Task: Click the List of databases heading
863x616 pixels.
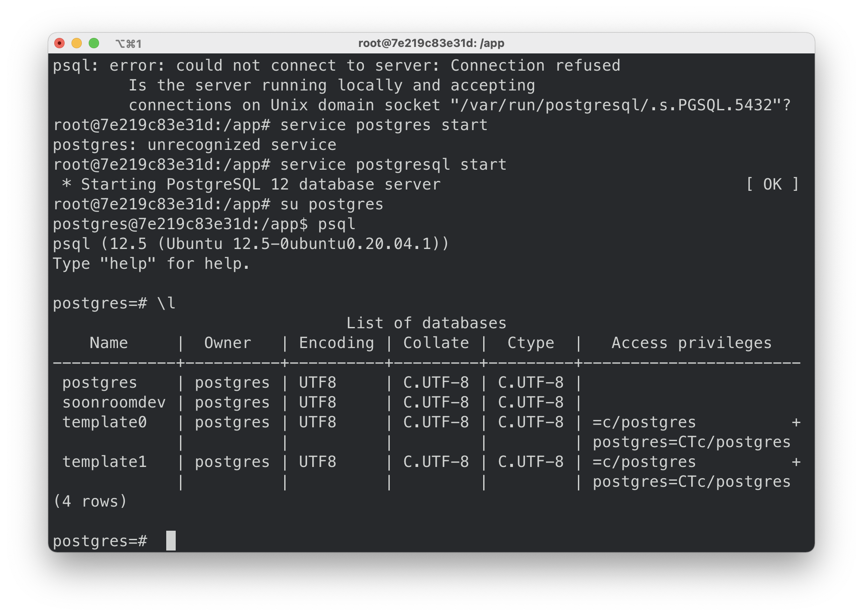Action: coord(426,323)
